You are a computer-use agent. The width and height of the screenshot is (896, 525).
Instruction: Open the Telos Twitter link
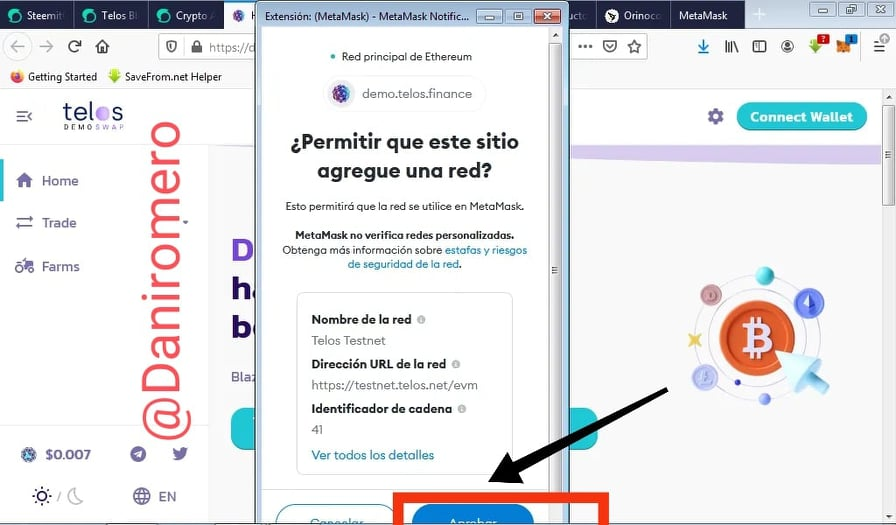click(x=180, y=454)
